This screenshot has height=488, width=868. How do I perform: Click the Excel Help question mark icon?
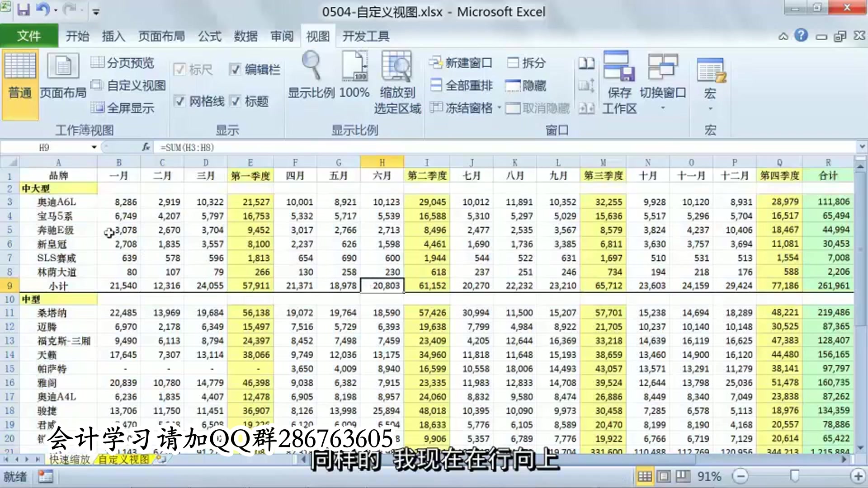tap(801, 35)
